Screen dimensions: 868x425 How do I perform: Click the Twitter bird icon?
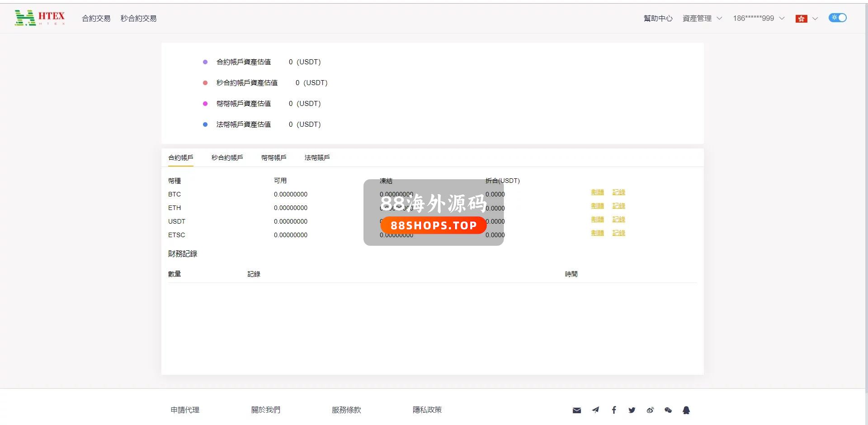coord(632,410)
